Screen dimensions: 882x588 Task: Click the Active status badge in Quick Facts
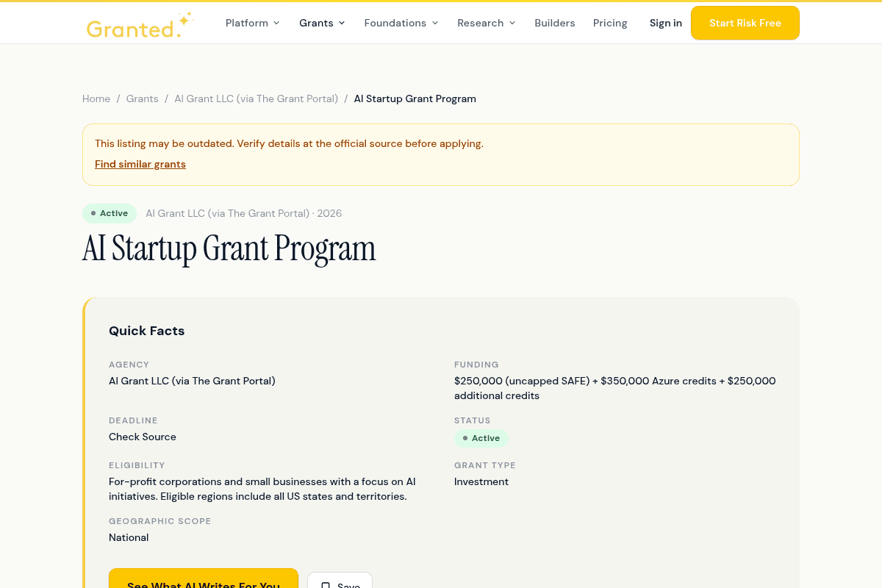(481, 438)
